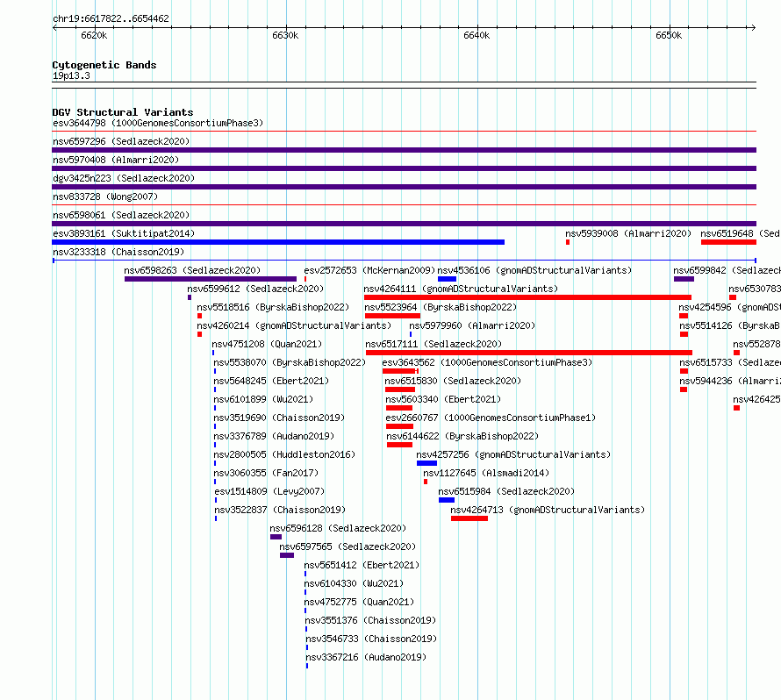781x700 pixels.
Task: Open esv2572653 (McKernan2009) variant label
Action: click(x=369, y=270)
